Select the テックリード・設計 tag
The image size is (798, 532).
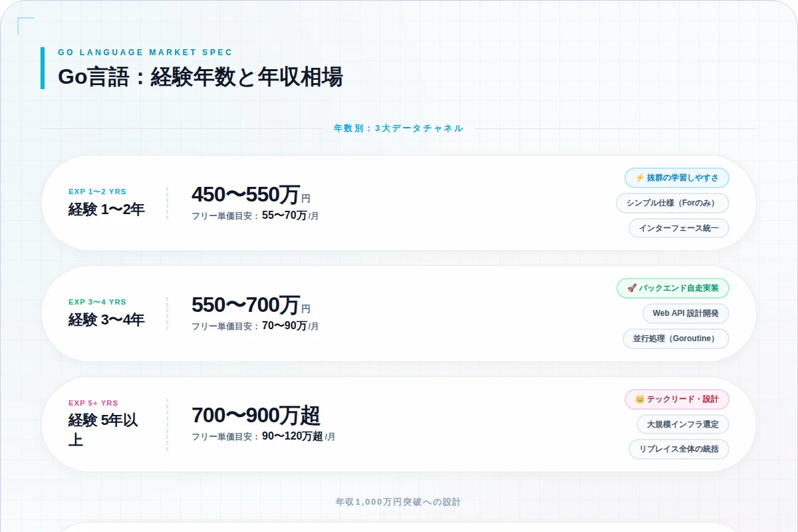tap(677, 400)
